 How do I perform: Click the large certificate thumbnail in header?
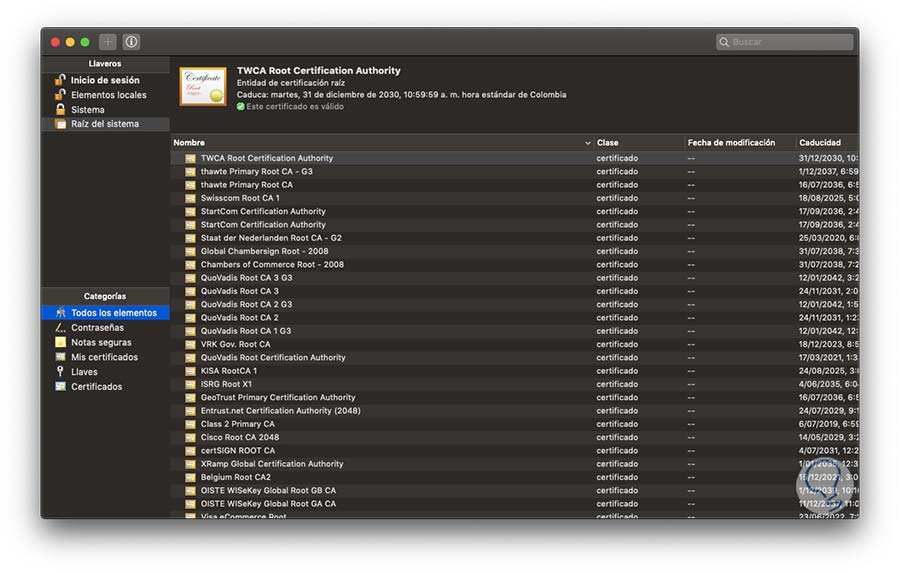(203, 87)
